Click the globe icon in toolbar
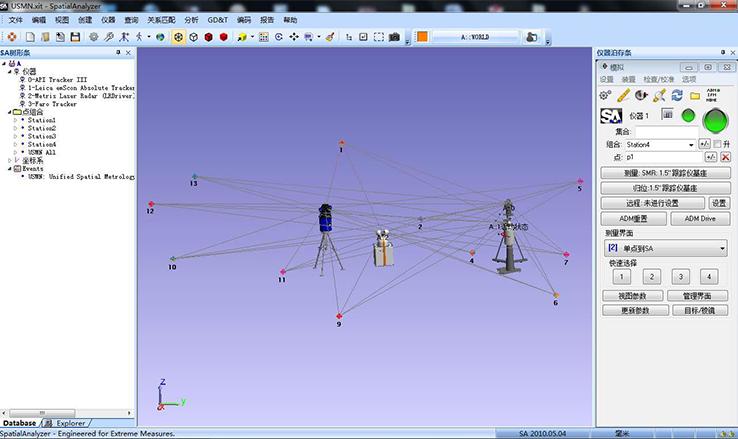The width and height of the screenshot is (738, 439). tap(160, 37)
